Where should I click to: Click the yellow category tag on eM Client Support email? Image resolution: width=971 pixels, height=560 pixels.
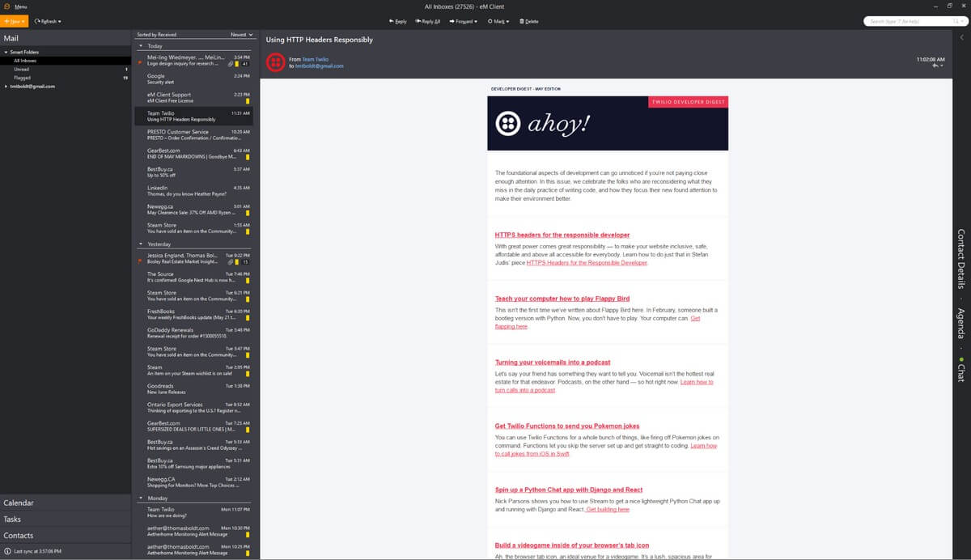[248, 101]
